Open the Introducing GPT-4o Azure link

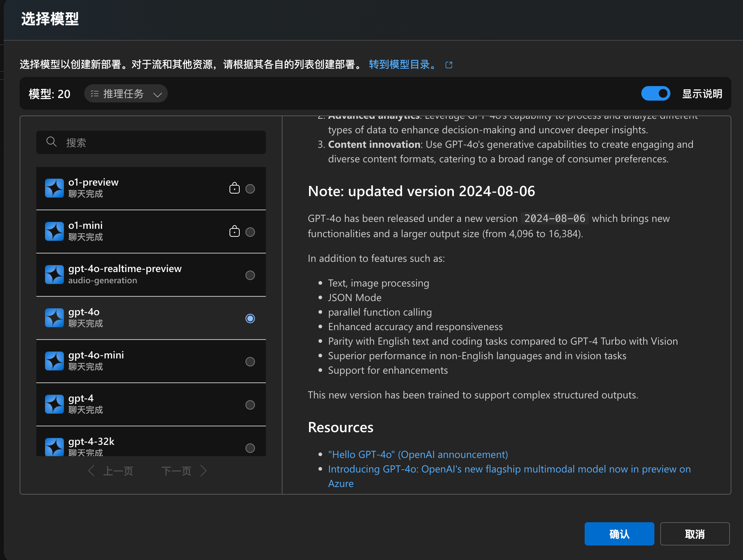(509, 476)
